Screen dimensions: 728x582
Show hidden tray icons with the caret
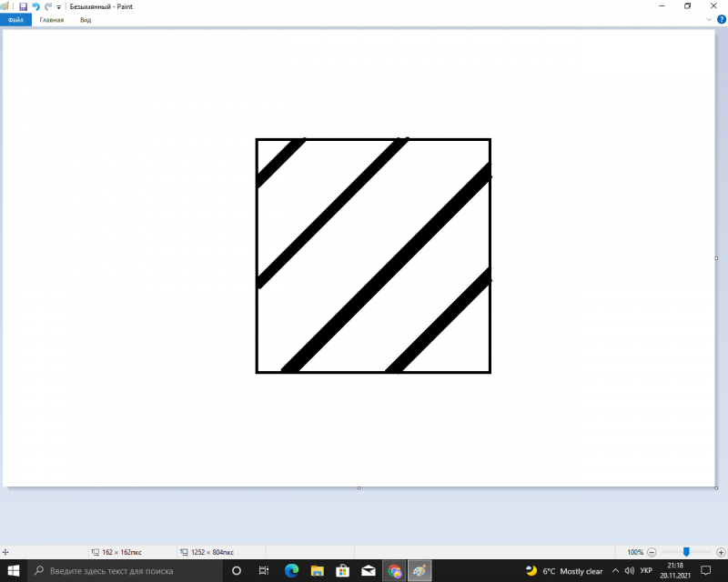click(614, 571)
